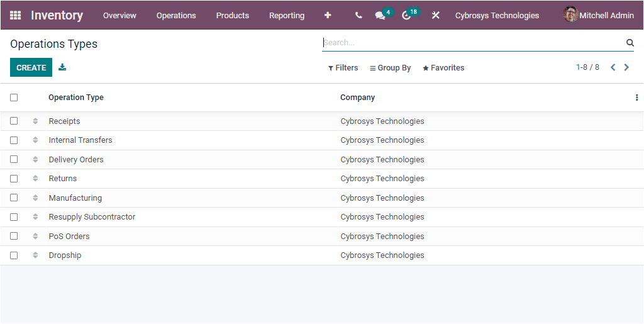Toggle the select-all header checkbox

(x=14, y=98)
